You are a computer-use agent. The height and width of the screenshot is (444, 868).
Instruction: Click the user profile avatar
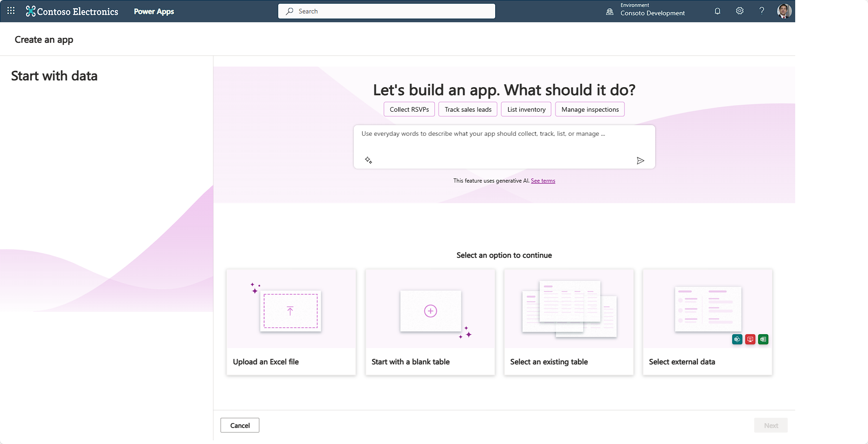[x=784, y=11]
